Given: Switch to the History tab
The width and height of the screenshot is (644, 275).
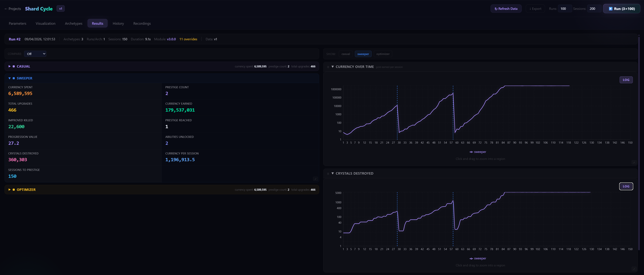Looking at the screenshot, I should (x=118, y=24).
